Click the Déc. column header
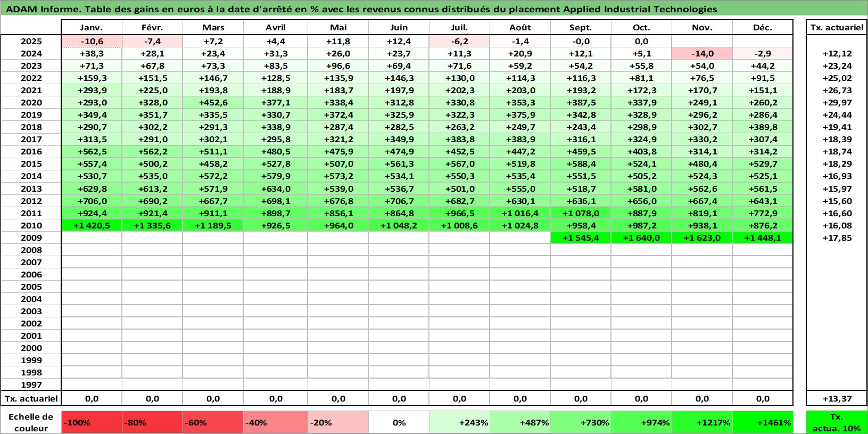 (x=763, y=28)
